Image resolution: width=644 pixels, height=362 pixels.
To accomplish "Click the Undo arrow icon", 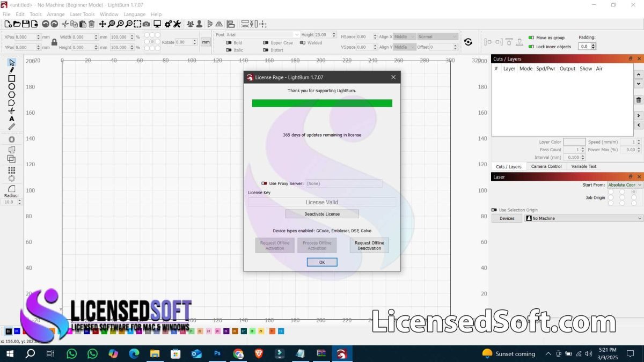I will pos(46,24).
